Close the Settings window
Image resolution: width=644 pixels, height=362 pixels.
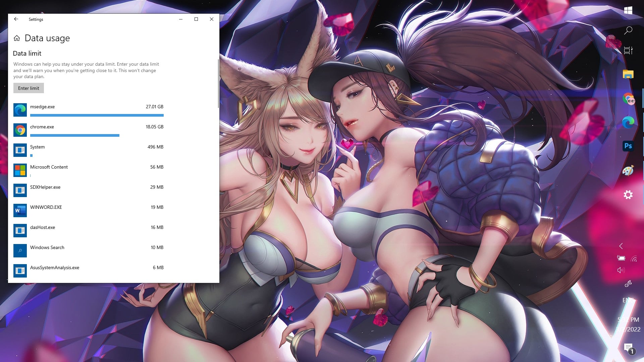(212, 19)
